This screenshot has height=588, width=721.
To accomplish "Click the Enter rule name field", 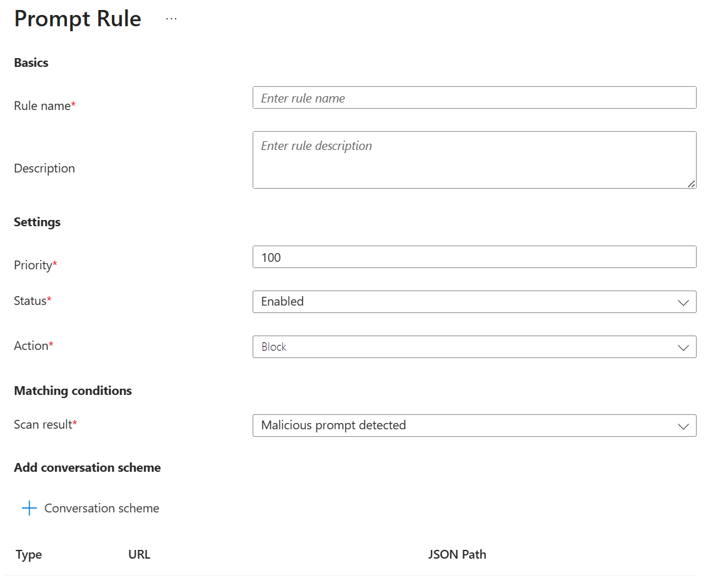I will 473,98.
